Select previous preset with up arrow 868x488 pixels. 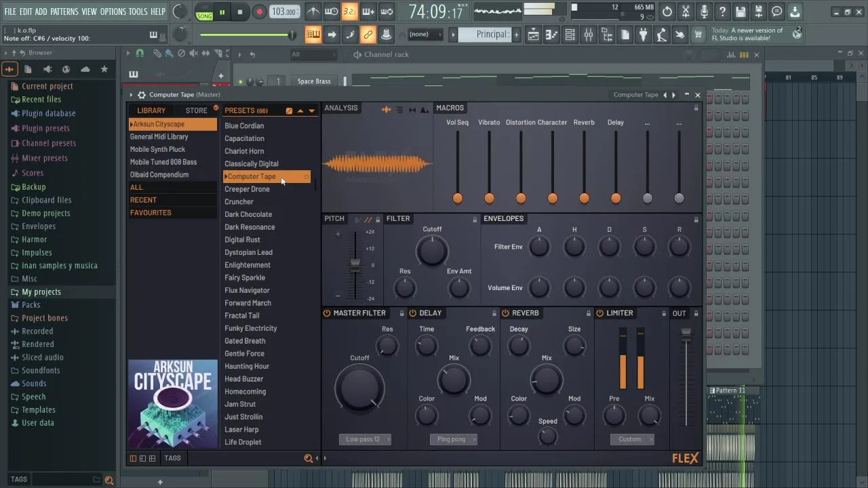(300, 110)
